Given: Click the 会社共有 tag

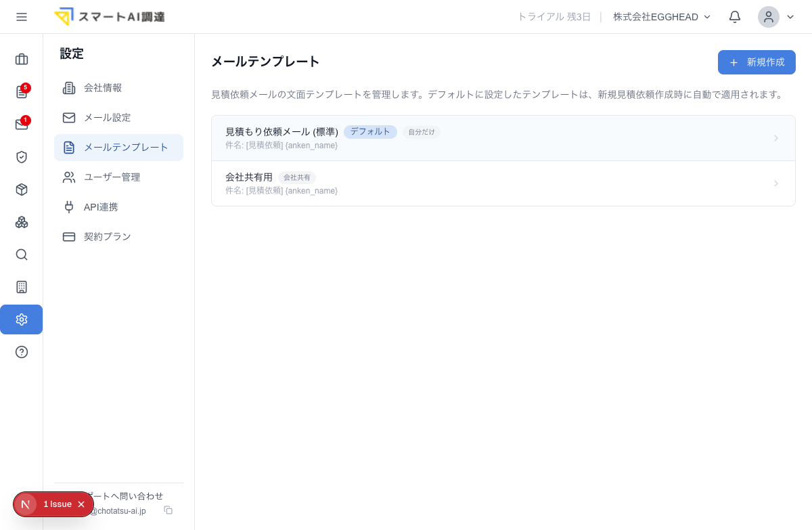Looking at the screenshot, I should point(297,177).
